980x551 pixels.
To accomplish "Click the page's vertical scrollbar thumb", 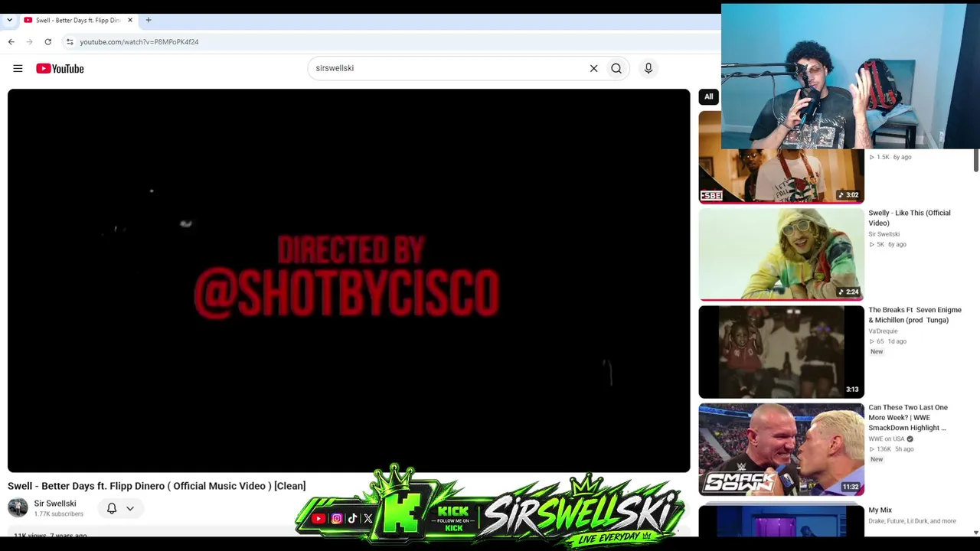I will (x=975, y=161).
